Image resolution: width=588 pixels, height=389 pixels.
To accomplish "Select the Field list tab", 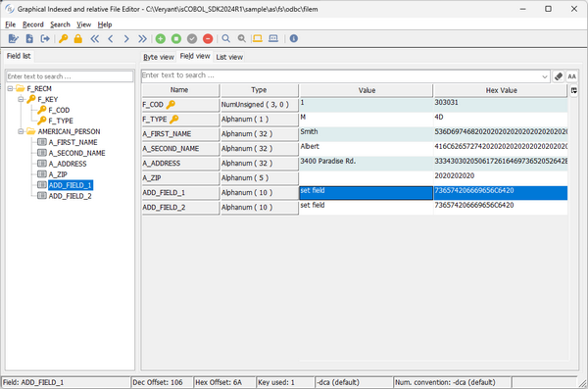I will pyautogui.click(x=19, y=56).
